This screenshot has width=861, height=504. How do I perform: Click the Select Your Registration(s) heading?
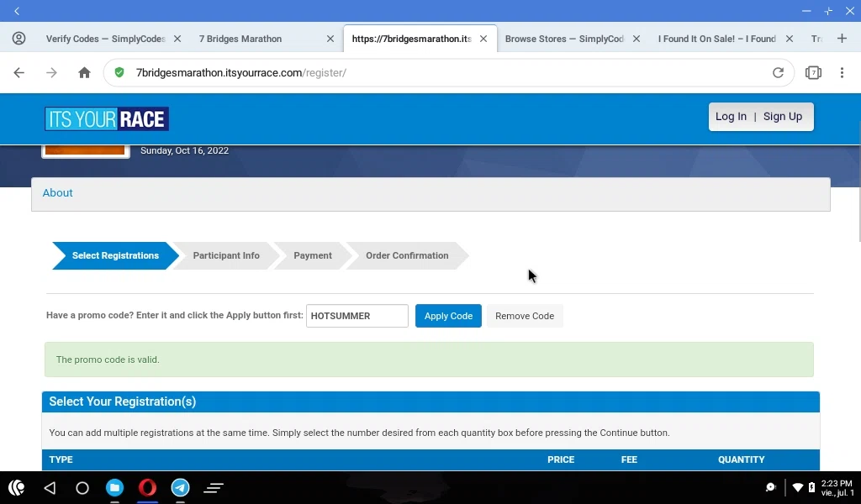(123, 402)
